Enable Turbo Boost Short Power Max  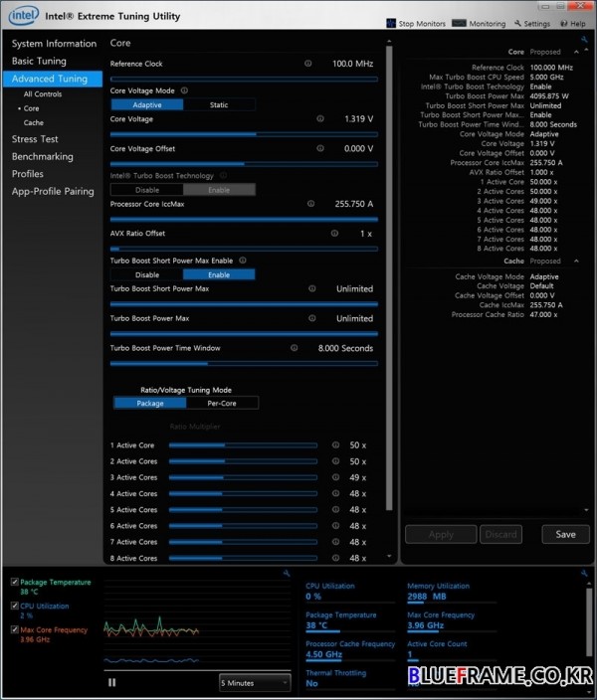pos(219,275)
